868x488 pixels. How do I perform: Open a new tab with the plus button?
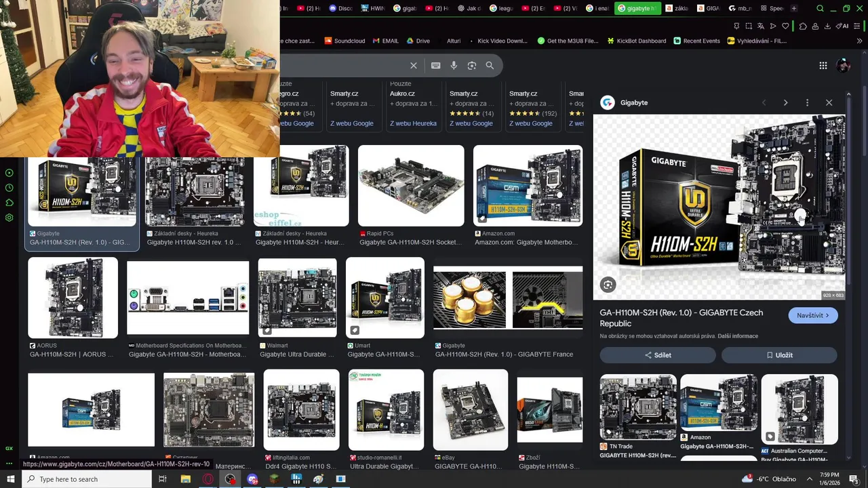pyautogui.click(x=794, y=8)
